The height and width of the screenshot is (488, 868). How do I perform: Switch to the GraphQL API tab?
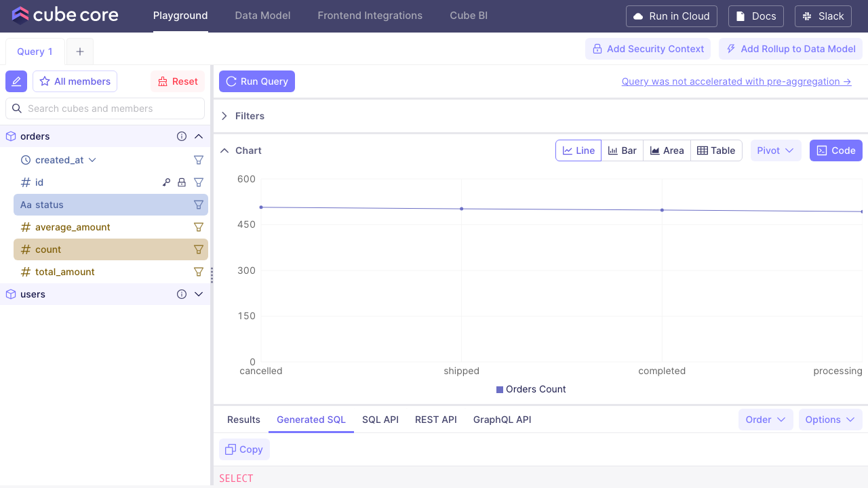click(x=502, y=420)
